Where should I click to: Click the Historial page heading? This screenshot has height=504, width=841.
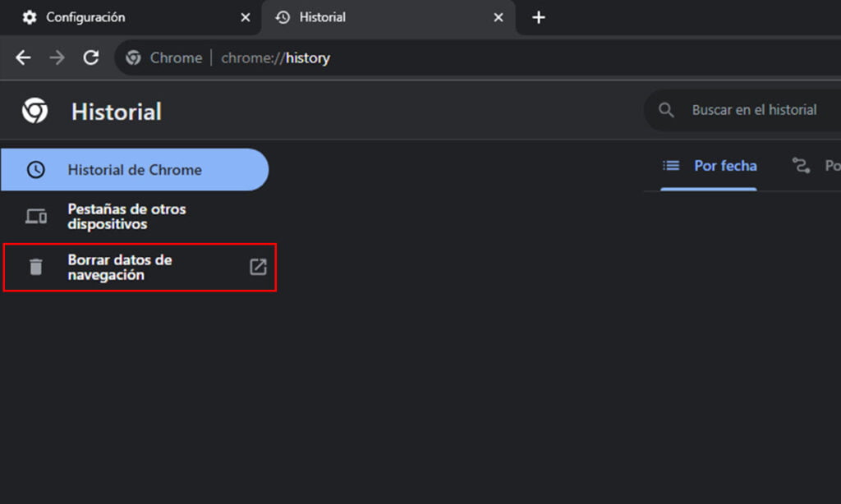(117, 112)
